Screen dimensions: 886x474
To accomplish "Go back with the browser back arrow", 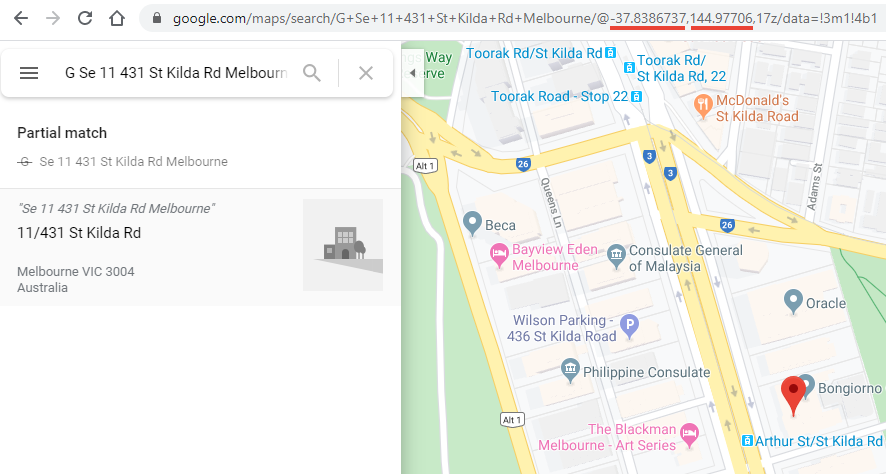I will [21, 18].
